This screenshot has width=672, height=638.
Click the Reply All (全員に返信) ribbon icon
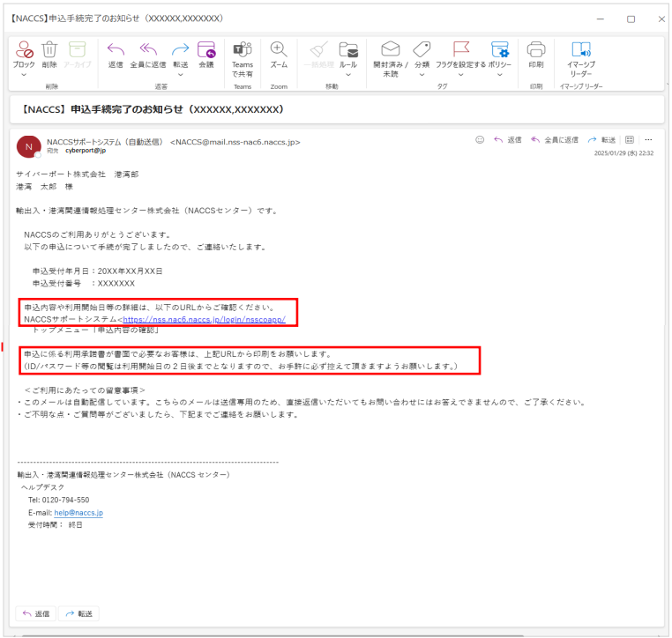coord(148,50)
